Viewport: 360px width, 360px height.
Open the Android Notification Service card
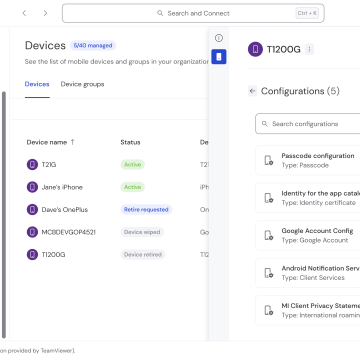pos(308,273)
